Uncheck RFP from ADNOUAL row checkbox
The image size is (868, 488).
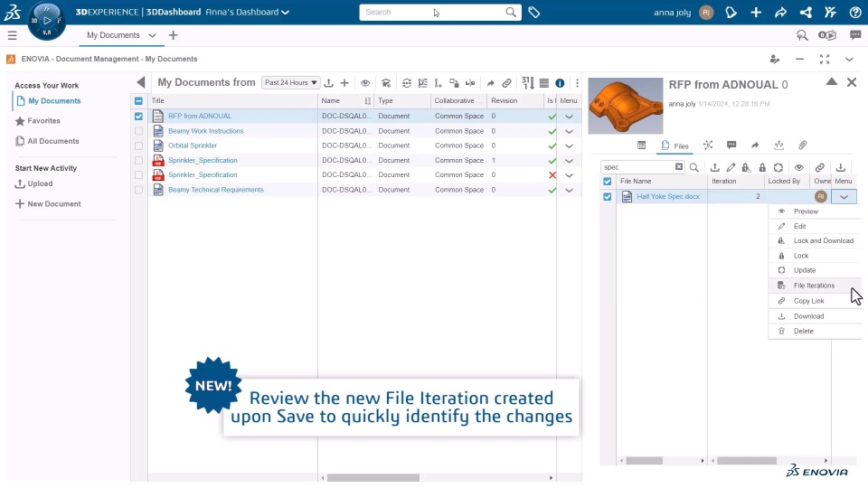tap(138, 117)
